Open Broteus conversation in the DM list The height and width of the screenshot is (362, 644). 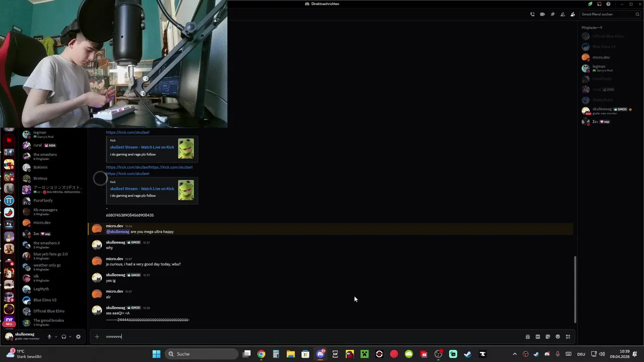pos(52,178)
